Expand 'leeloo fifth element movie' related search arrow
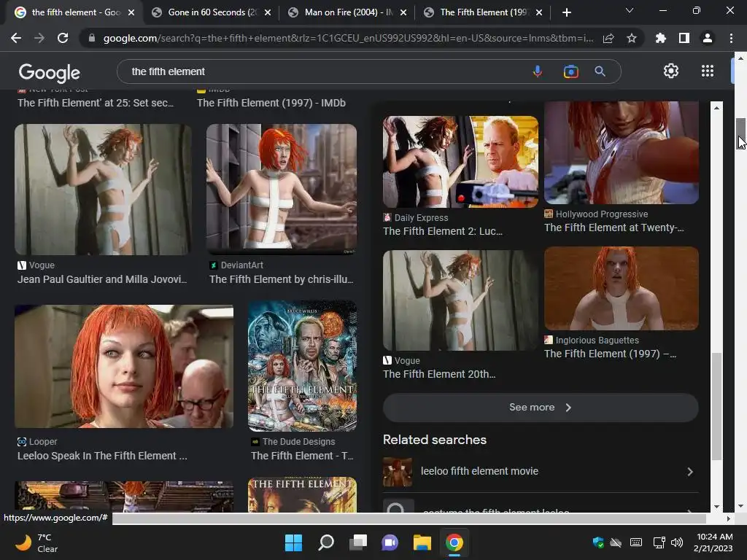This screenshot has width=747, height=560. [690, 472]
